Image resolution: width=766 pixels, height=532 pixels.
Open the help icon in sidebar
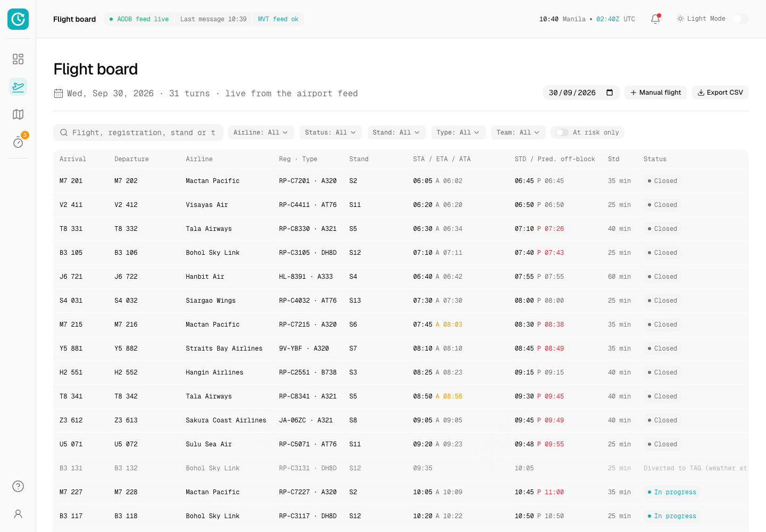pyautogui.click(x=18, y=486)
